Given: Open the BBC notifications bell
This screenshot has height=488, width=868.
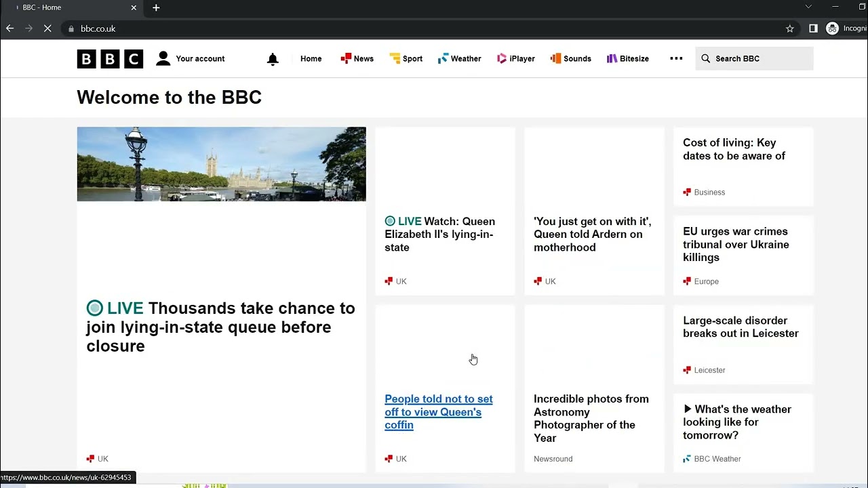Looking at the screenshot, I should (x=273, y=59).
